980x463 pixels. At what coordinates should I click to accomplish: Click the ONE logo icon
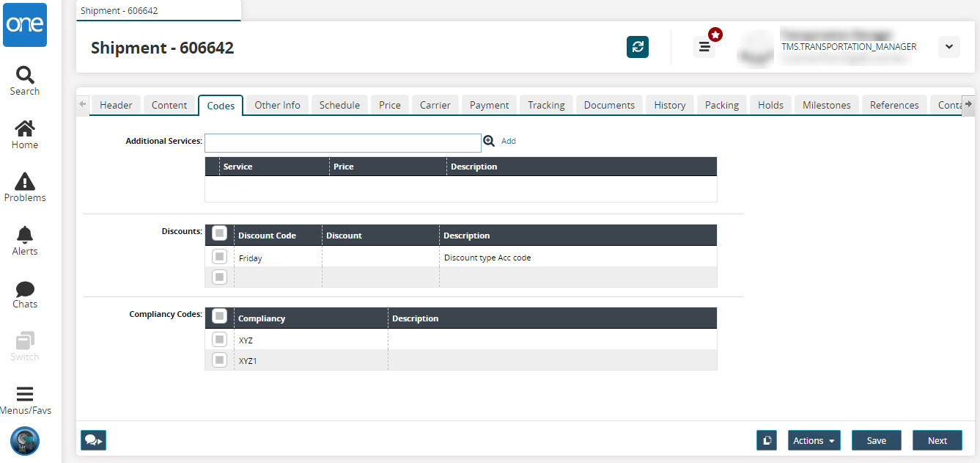pyautogui.click(x=25, y=25)
